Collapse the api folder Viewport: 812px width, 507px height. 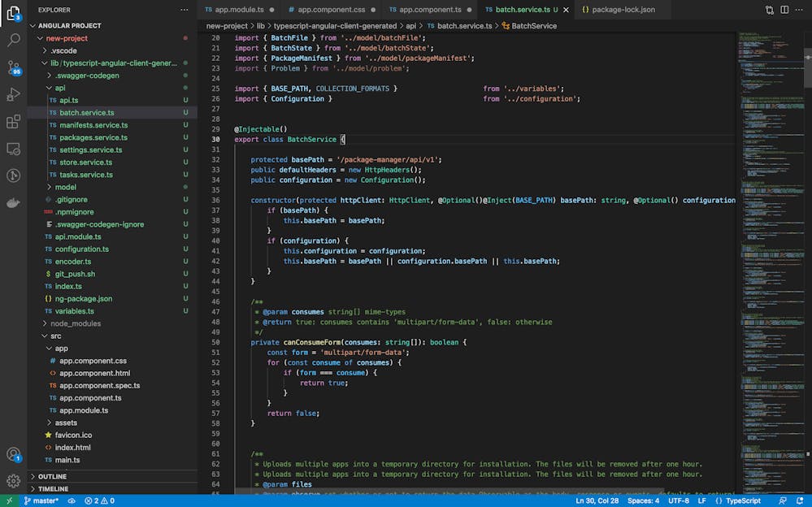tap(60, 88)
